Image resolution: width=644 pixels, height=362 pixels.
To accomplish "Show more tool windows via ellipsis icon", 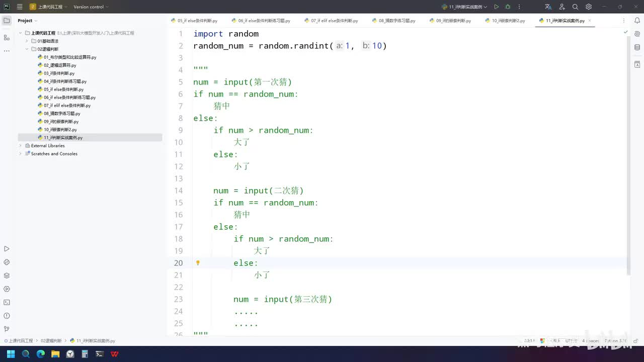I will (x=7, y=51).
